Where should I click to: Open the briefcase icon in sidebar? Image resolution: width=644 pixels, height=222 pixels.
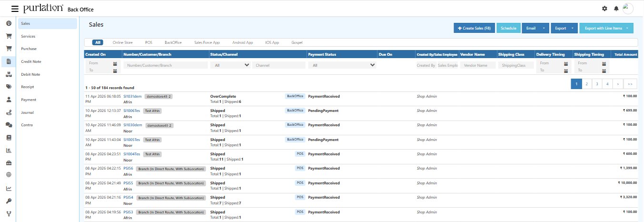9,163
